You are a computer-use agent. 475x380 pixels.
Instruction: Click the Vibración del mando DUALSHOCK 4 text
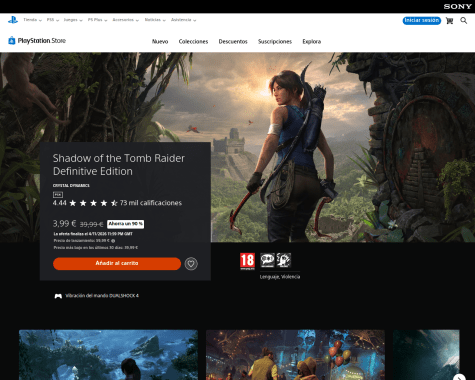(x=102, y=296)
